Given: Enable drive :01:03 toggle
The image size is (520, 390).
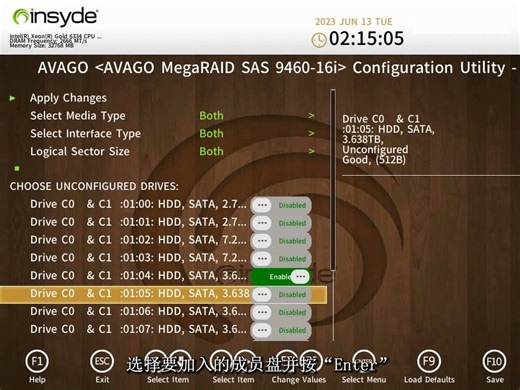Looking at the screenshot, I should 281,259.
